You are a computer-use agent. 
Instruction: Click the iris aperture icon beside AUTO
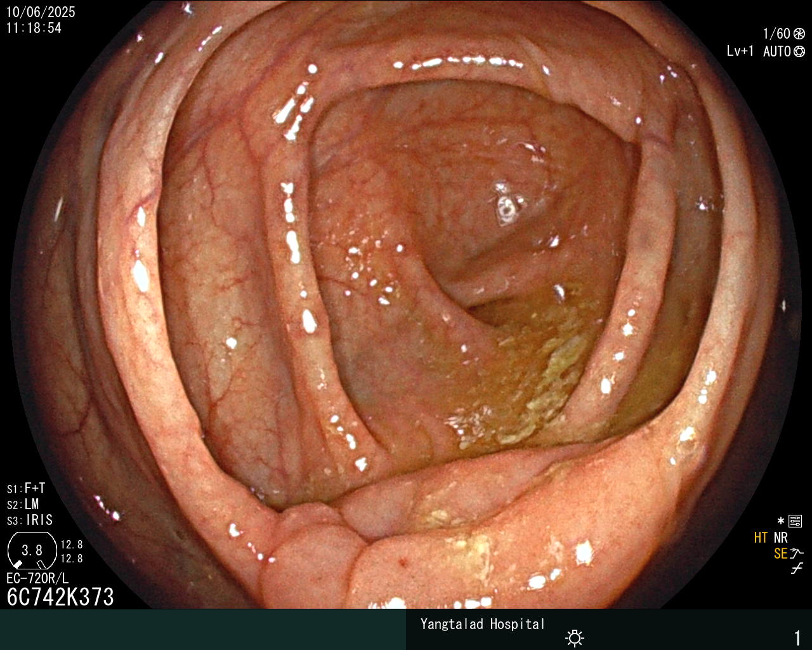pos(799,51)
